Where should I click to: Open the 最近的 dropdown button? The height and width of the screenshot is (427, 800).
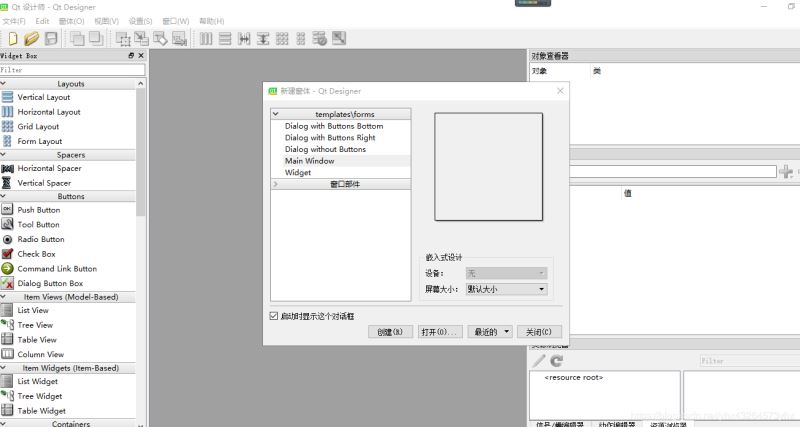pos(490,332)
